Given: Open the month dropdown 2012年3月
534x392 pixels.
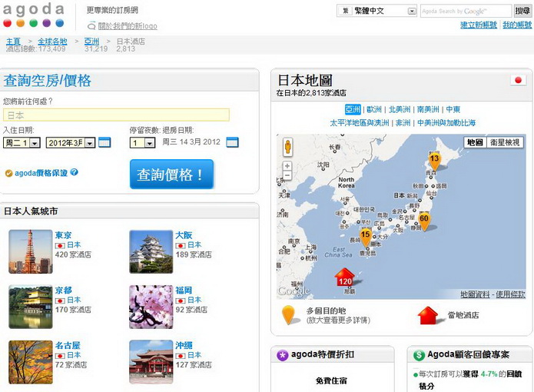Looking at the screenshot, I should pyautogui.click(x=71, y=143).
